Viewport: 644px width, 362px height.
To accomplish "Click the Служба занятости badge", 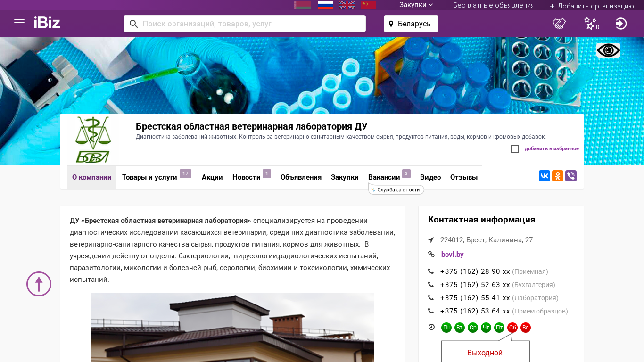I will [396, 189].
